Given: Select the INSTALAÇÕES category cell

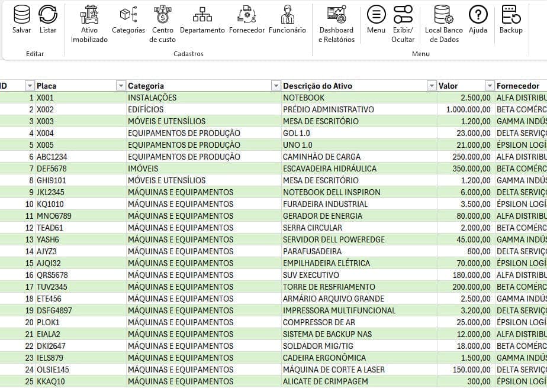Looking at the screenshot, I should [x=204, y=98].
